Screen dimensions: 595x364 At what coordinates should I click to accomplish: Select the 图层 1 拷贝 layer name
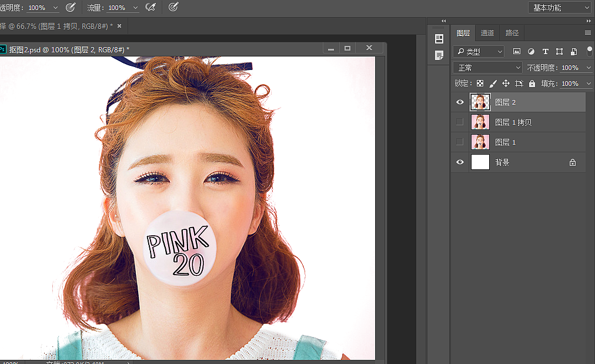pyautogui.click(x=513, y=122)
